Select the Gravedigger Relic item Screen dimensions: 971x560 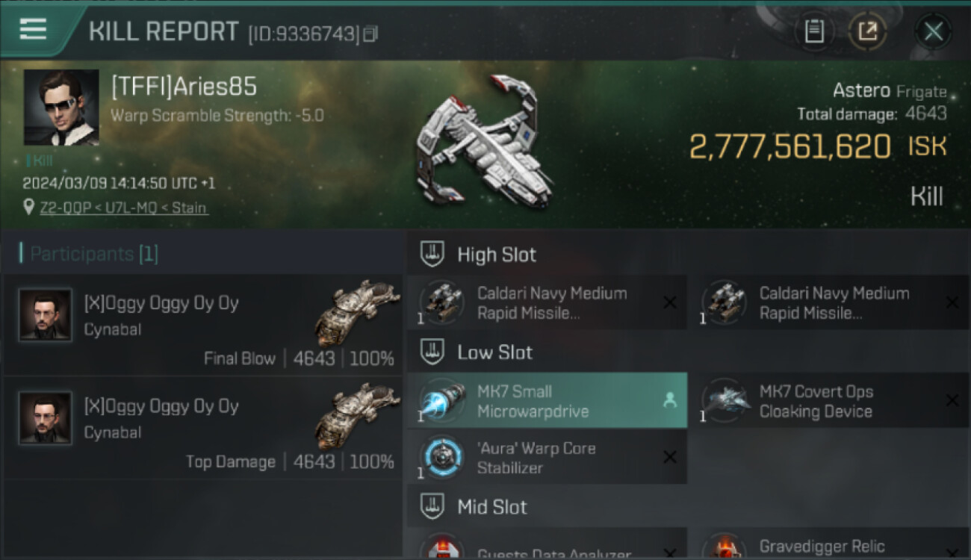click(829, 545)
